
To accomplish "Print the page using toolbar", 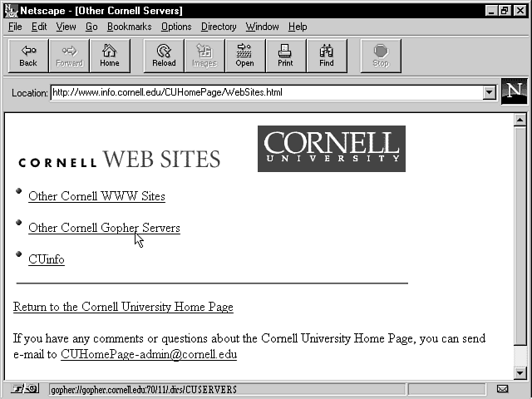I will tap(285, 56).
